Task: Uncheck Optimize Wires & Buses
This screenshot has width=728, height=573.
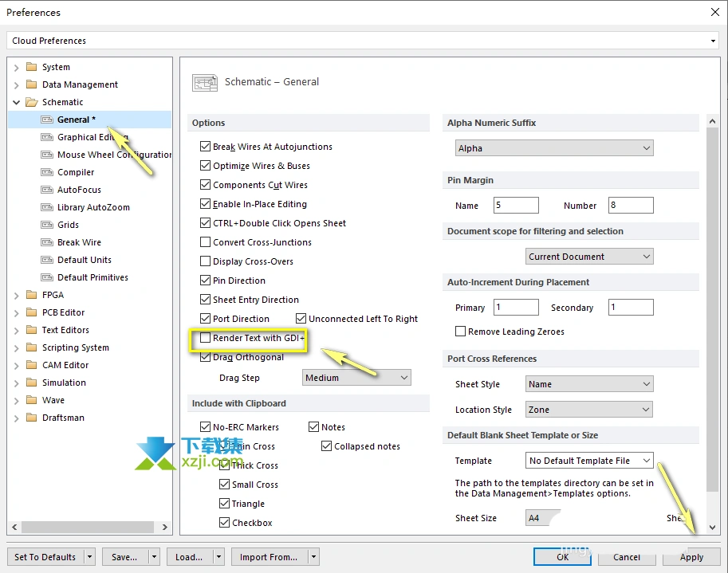Action: coord(205,166)
